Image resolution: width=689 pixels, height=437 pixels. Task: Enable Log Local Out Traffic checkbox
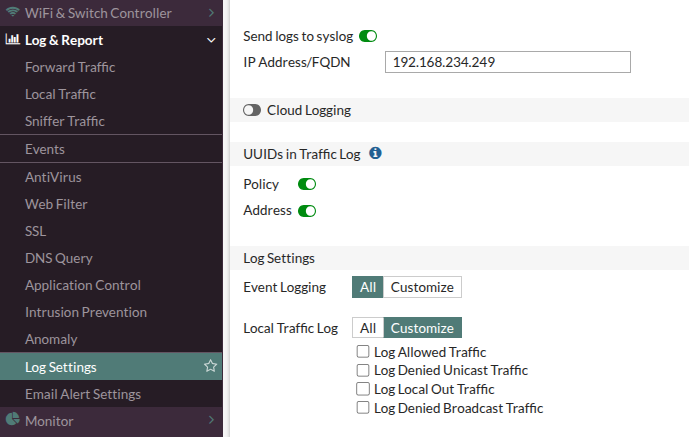pyautogui.click(x=363, y=389)
